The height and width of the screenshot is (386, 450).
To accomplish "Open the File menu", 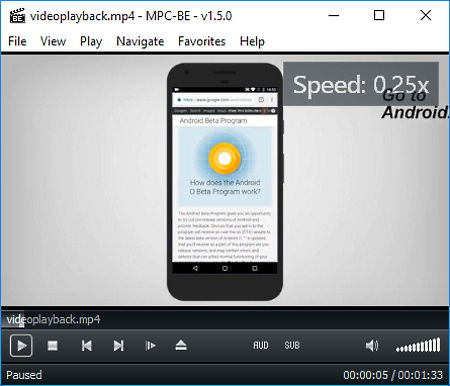I will (17, 41).
